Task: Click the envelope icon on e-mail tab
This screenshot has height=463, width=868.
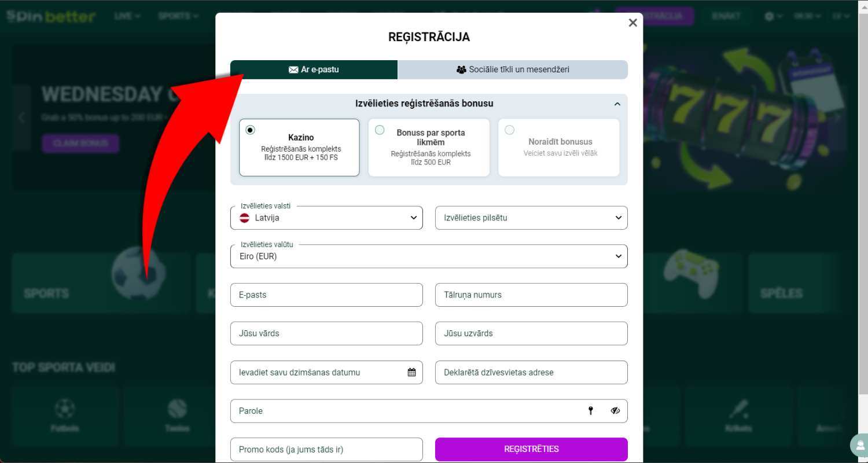Action: click(293, 69)
